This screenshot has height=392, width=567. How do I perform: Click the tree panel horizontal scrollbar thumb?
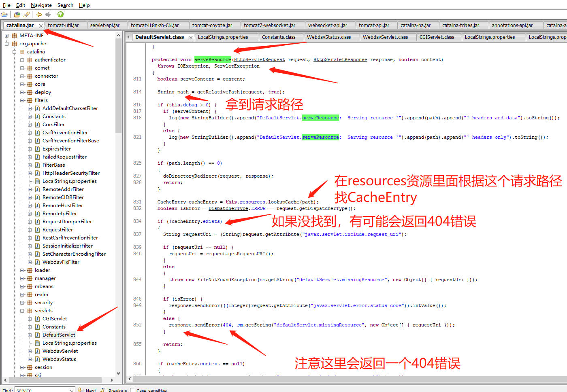[55, 380]
